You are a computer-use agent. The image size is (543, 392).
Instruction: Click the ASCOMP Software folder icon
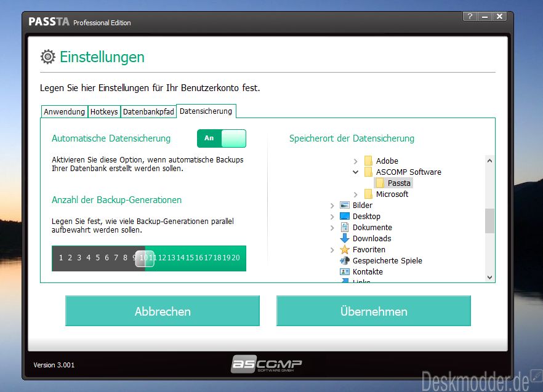(368, 172)
